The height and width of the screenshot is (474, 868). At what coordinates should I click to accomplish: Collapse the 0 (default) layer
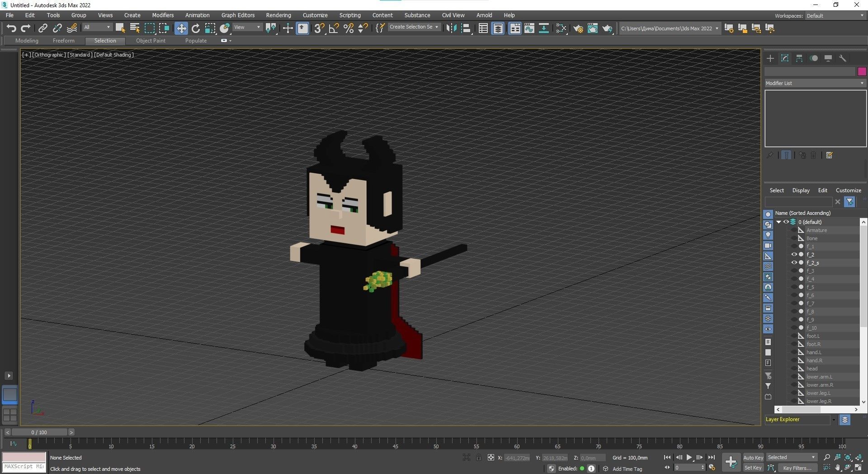pyautogui.click(x=779, y=222)
